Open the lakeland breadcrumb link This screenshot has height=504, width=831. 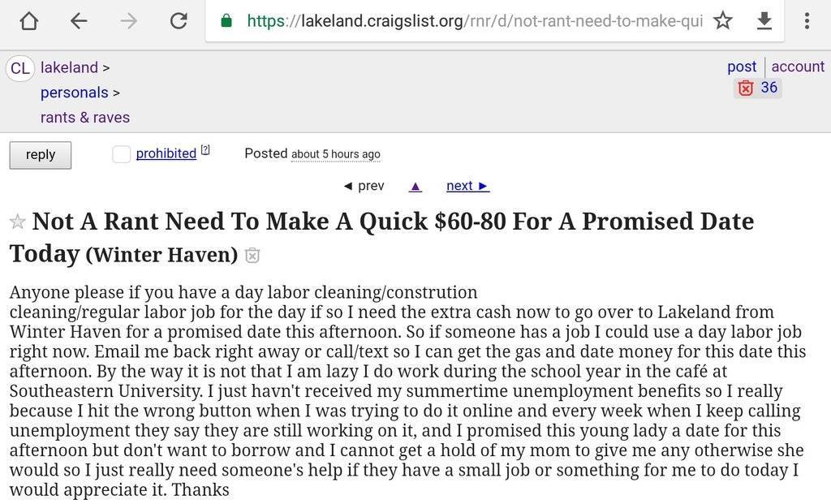(x=69, y=67)
